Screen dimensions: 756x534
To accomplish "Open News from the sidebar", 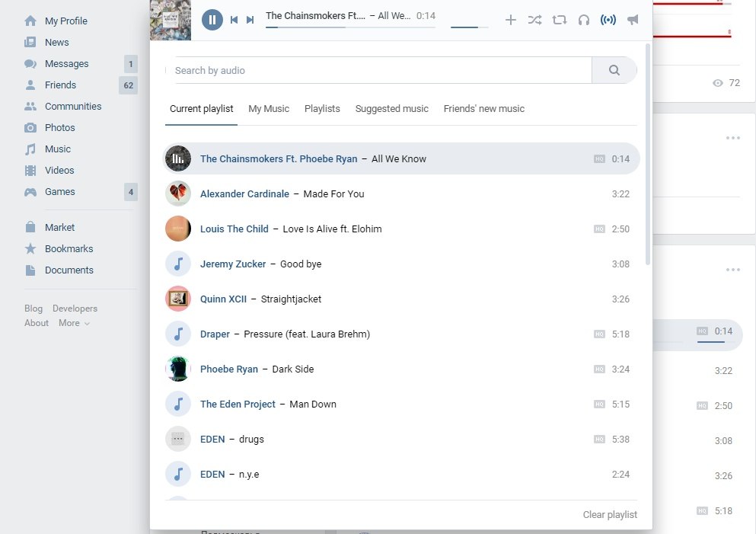I will 56,43.
